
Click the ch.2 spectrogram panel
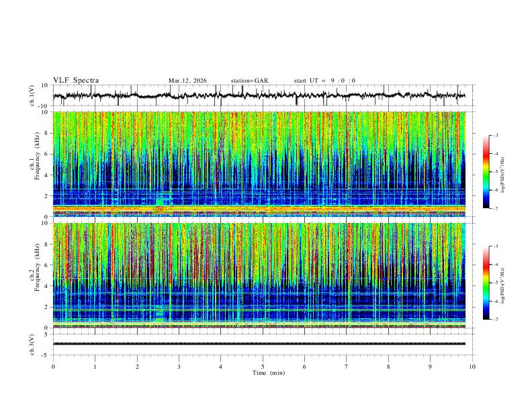[x=259, y=275]
